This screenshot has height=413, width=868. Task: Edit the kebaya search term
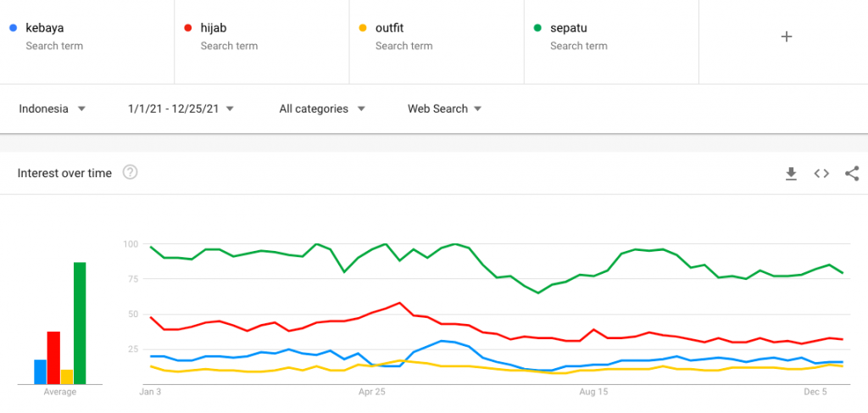pyautogui.click(x=45, y=28)
